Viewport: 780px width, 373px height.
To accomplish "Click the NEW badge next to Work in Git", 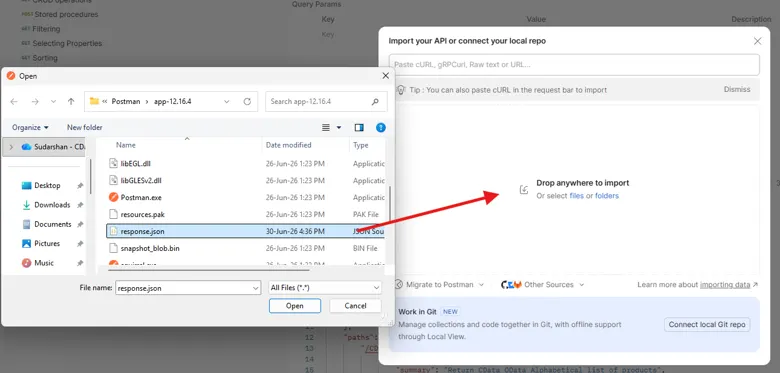I will point(450,312).
